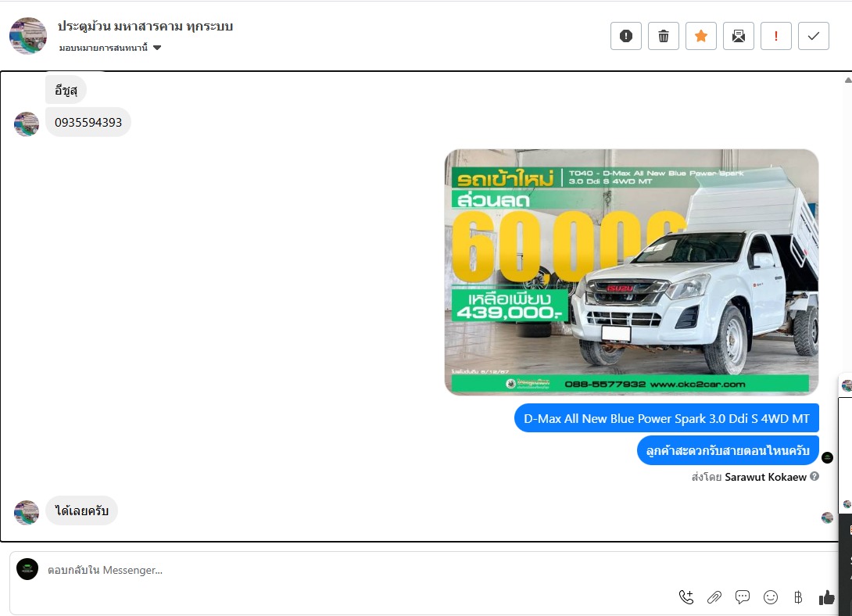Open contact profile picture in header
The image size is (852, 616).
click(x=28, y=36)
